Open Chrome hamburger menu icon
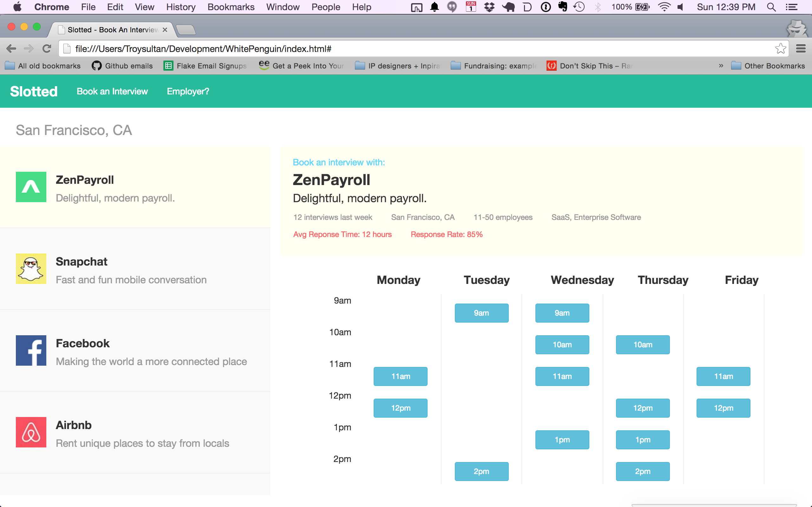Image resolution: width=812 pixels, height=507 pixels. [801, 49]
